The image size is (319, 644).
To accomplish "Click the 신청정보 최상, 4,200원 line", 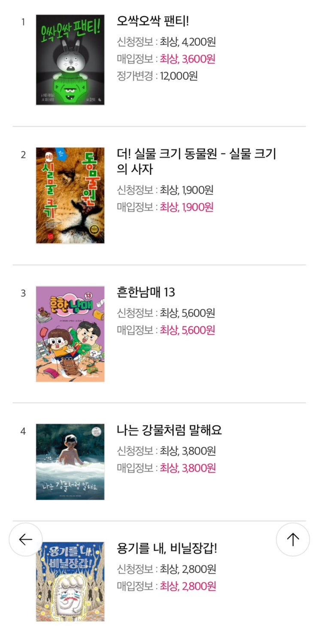I will 166,42.
